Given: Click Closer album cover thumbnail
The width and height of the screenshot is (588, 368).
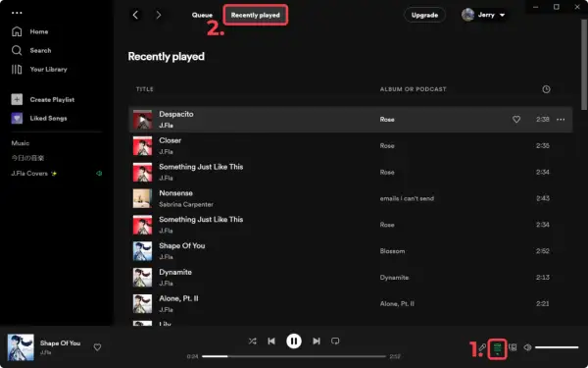Looking at the screenshot, I should [142, 145].
